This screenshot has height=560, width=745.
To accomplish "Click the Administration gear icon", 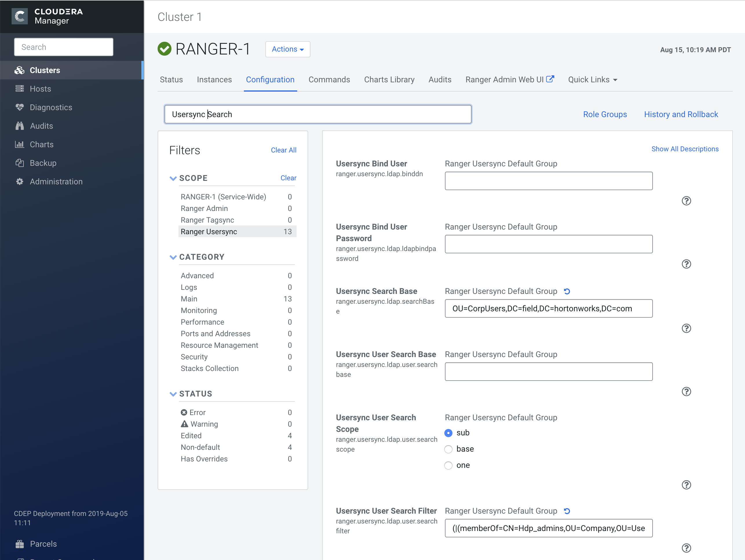I will pyautogui.click(x=19, y=182).
